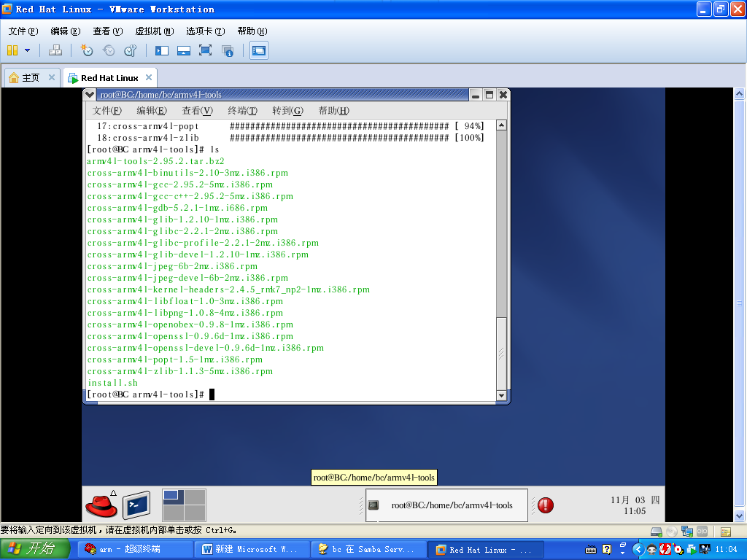Open terminal 查看(V) menu
The image size is (747, 560).
(197, 111)
